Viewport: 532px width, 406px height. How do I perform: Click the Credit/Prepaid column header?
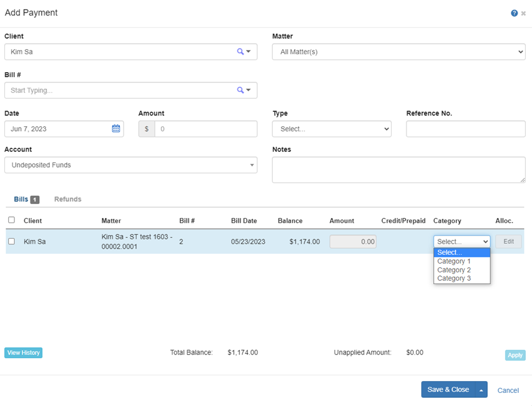coord(403,221)
